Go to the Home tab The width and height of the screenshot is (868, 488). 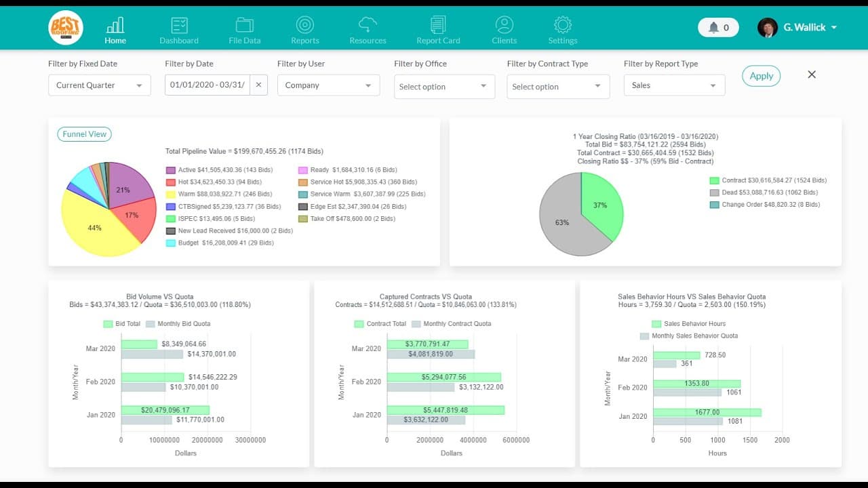115,30
